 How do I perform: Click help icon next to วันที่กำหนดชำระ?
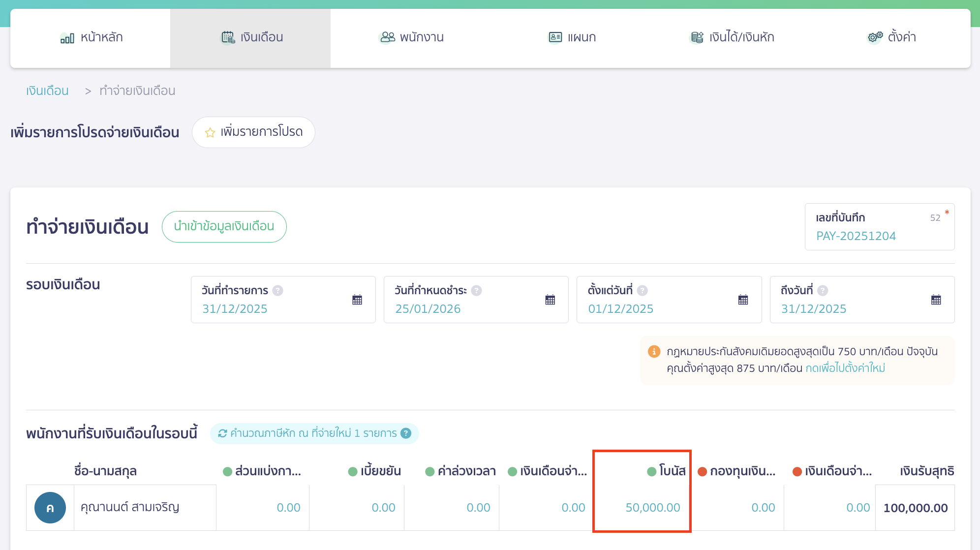(x=476, y=291)
